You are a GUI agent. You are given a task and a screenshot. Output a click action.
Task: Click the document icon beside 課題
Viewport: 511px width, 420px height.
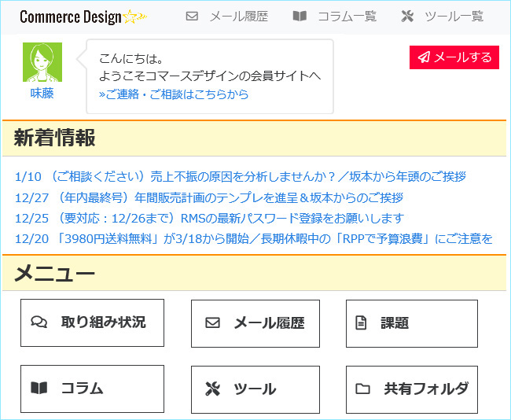point(361,322)
